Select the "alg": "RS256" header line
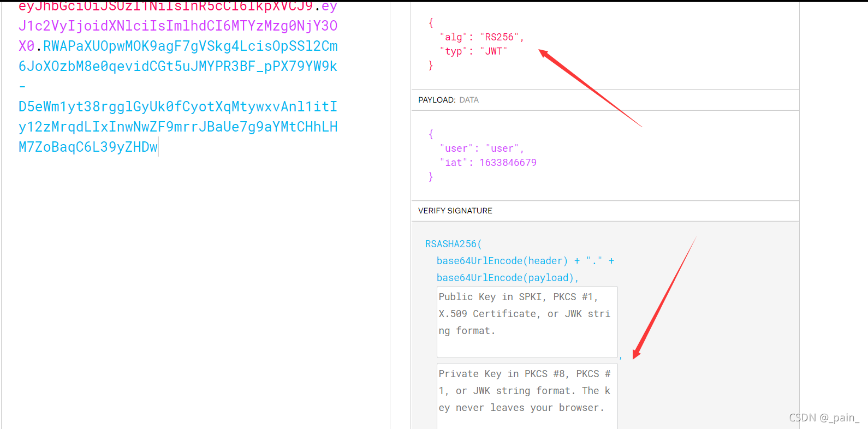 tap(481, 37)
